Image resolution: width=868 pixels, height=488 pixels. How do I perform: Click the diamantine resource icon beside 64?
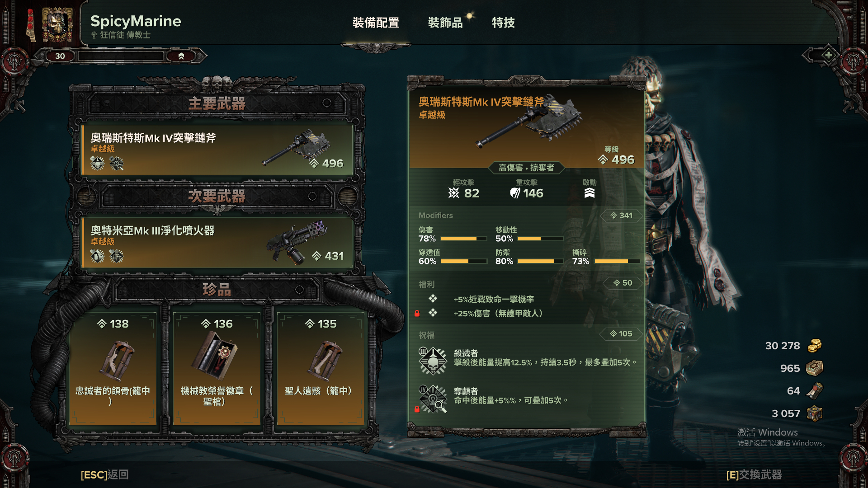click(815, 391)
